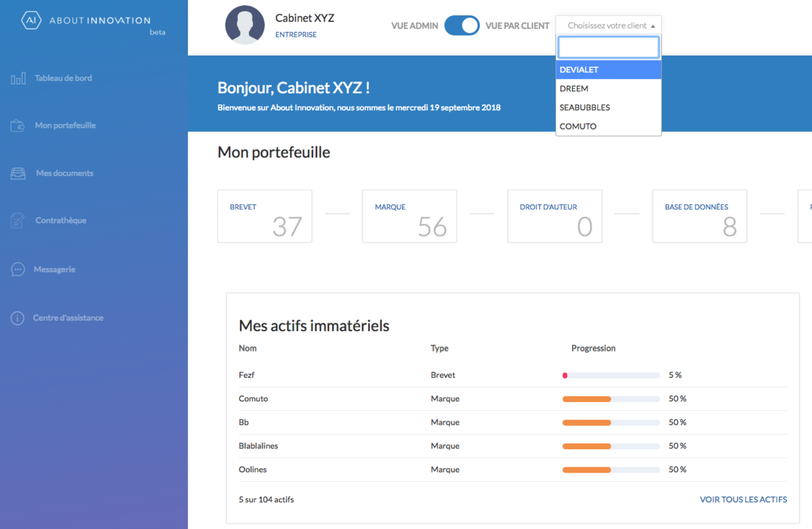Open Messagerie from the sidebar
This screenshot has height=529, width=812.
[54, 270]
